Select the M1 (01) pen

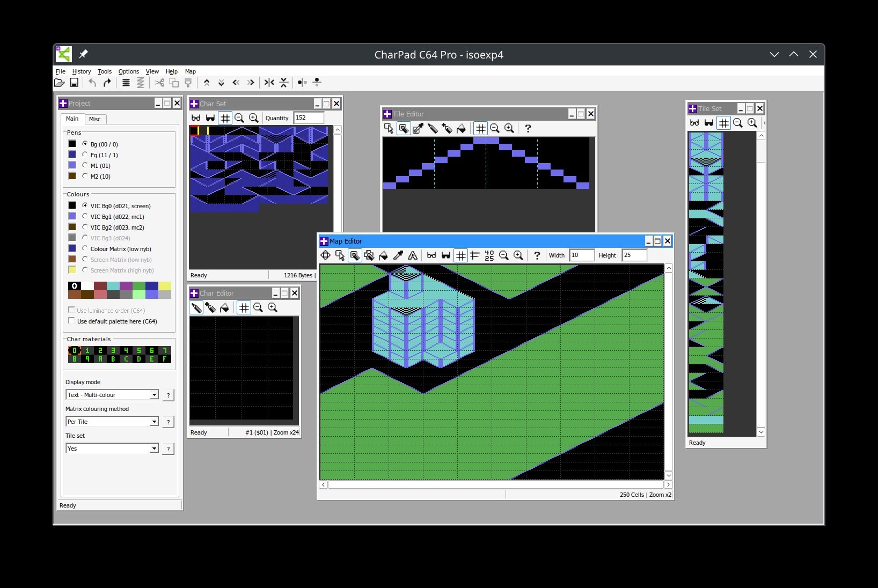[85, 165]
